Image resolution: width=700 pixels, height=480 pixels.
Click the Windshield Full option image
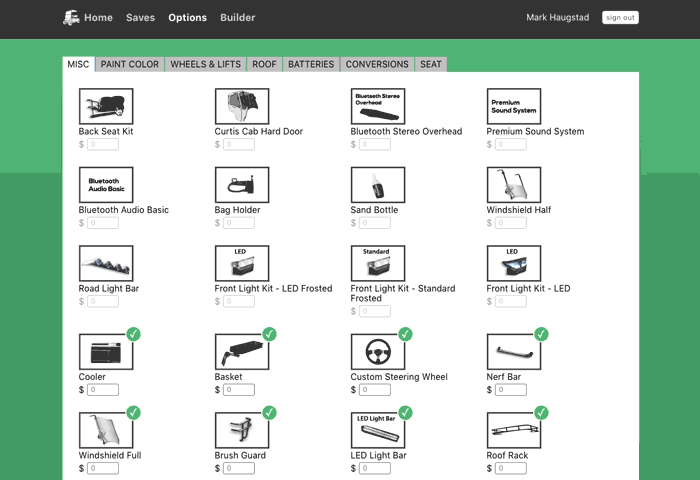click(x=106, y=430)
